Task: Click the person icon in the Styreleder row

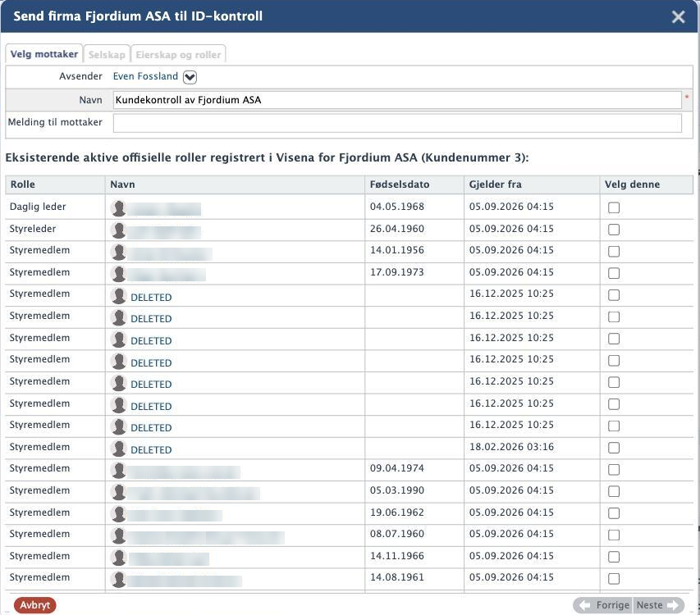Action: click(119, 230)
